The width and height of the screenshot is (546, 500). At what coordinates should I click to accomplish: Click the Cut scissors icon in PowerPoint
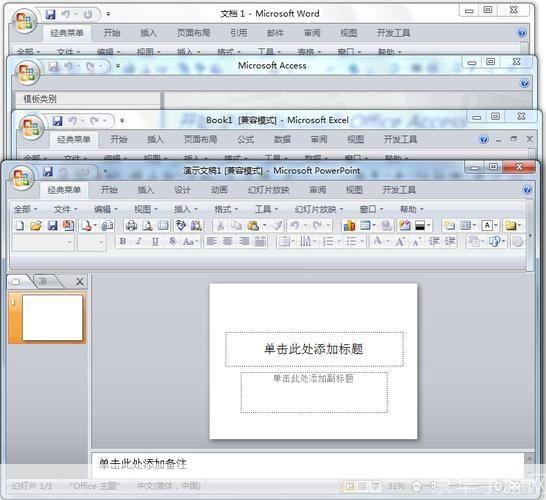220,226
